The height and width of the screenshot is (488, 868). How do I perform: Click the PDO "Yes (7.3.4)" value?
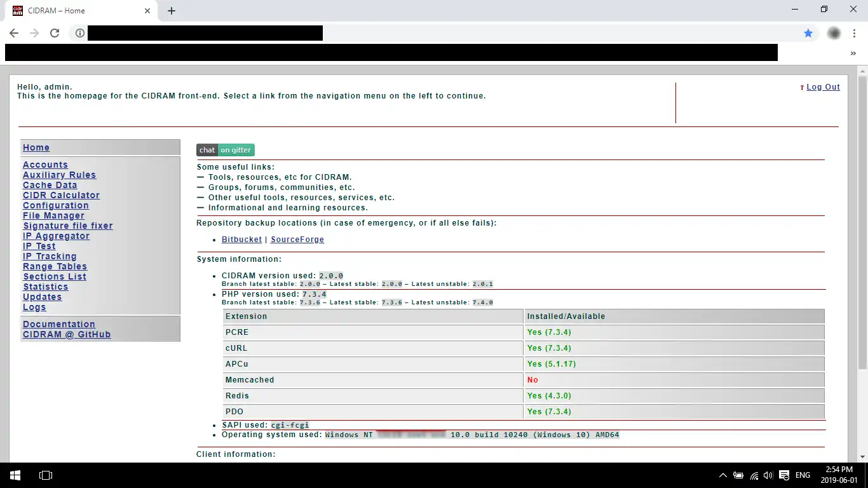[x=549, y=412]
